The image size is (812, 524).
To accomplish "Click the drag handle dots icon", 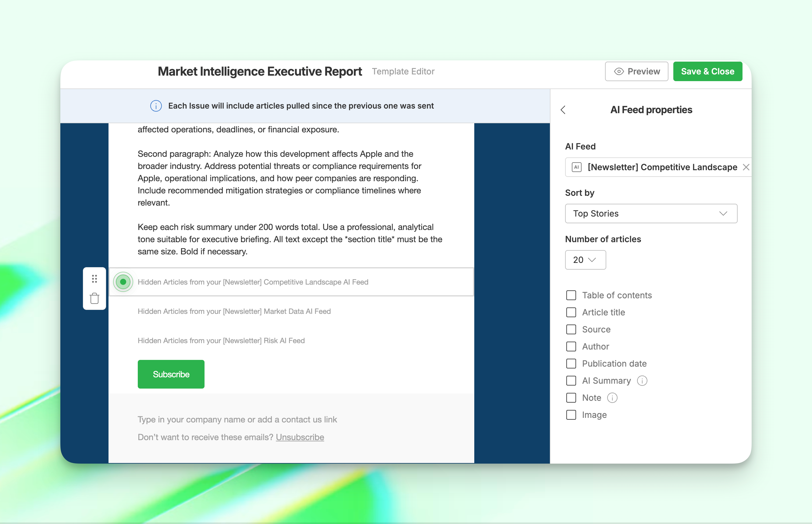I will pos(94,279).
